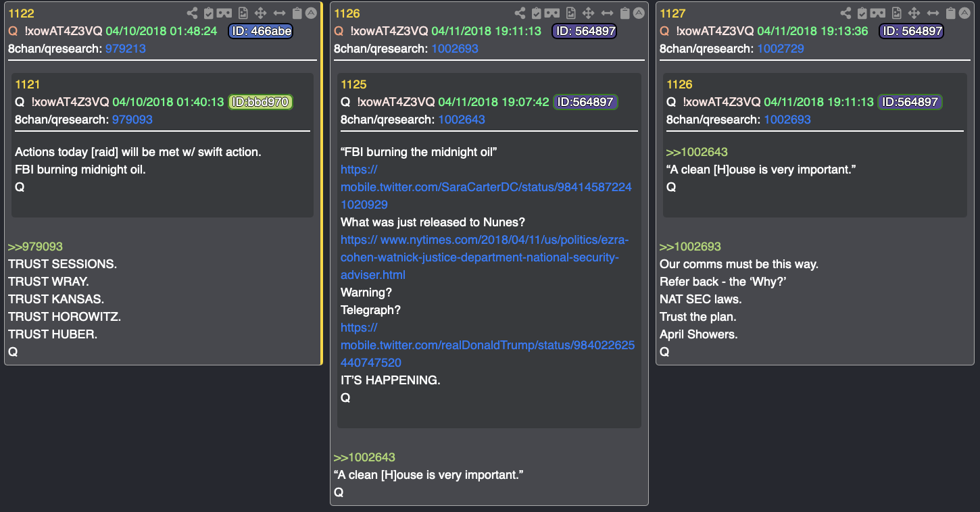Follow >>1002643 reference inside quoted post 1126
Screen dimensions: 980x512
click(x=697, y=152)
